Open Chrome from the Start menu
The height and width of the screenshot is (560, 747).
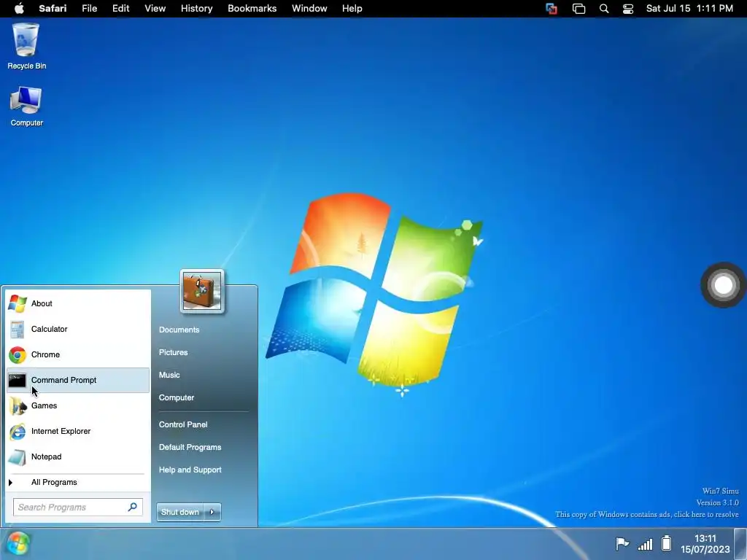(78, 355)
